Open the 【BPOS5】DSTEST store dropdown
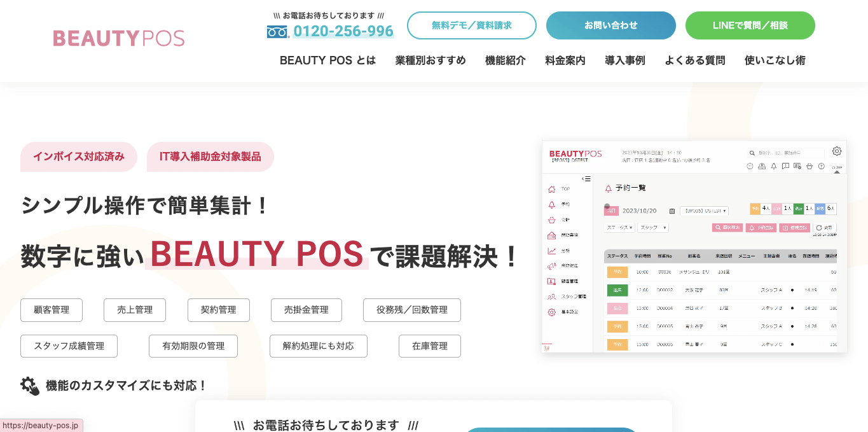The height and width of the screenshot is (432, 868). [705, 211]
